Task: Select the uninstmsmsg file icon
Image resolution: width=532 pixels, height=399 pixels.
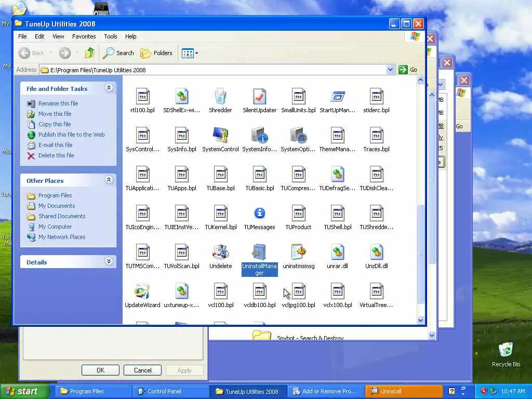Action: (x=299, y=252)
